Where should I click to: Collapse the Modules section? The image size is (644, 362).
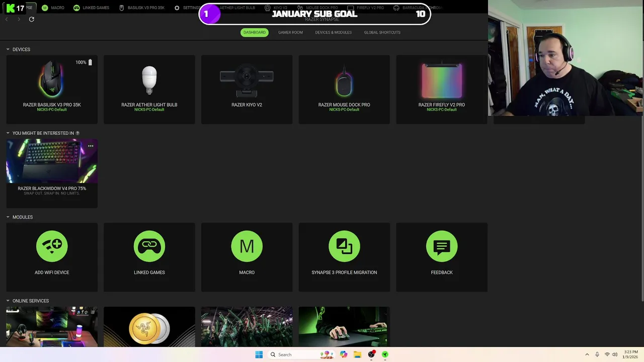(8, 217)
